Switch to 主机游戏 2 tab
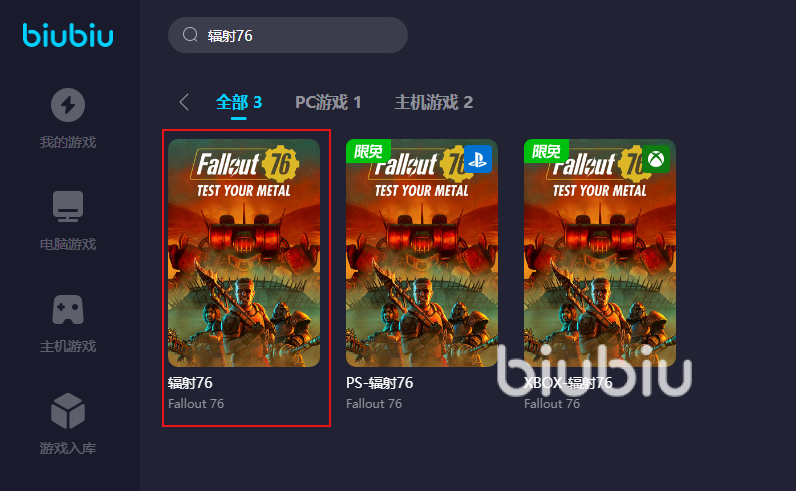The image size is (796, 491). (434, 102)
